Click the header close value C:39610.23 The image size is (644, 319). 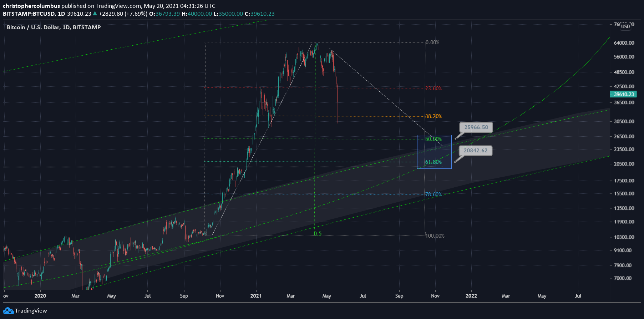(x=259, y=14)
